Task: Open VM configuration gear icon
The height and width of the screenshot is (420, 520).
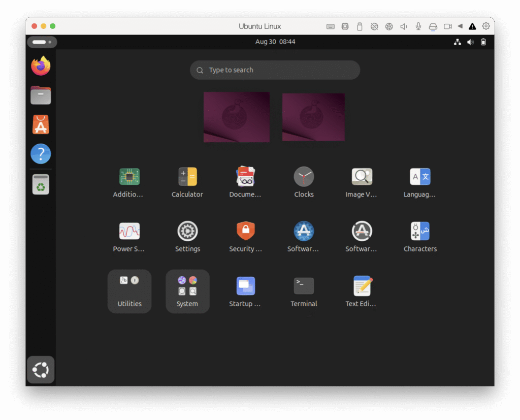Action: tap(486, 26)
